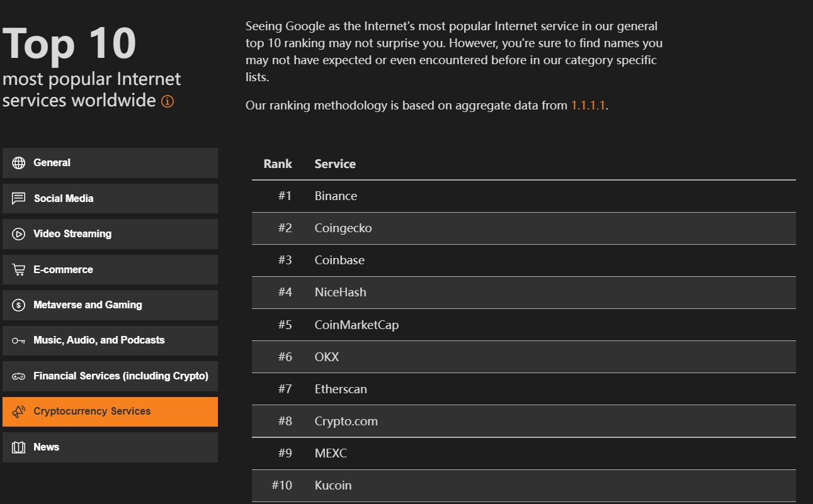
Task: Click the shopping cart E-commerce icon
Action: [19, 269]
